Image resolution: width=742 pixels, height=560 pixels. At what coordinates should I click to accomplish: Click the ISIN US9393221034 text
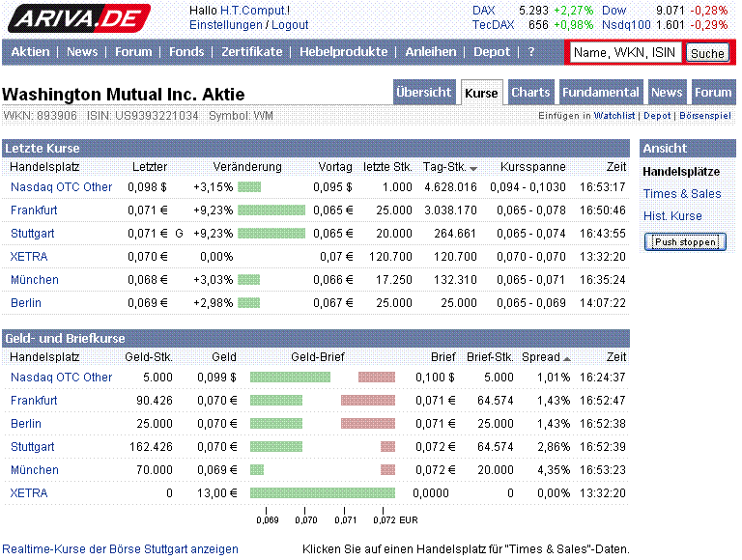142,116
